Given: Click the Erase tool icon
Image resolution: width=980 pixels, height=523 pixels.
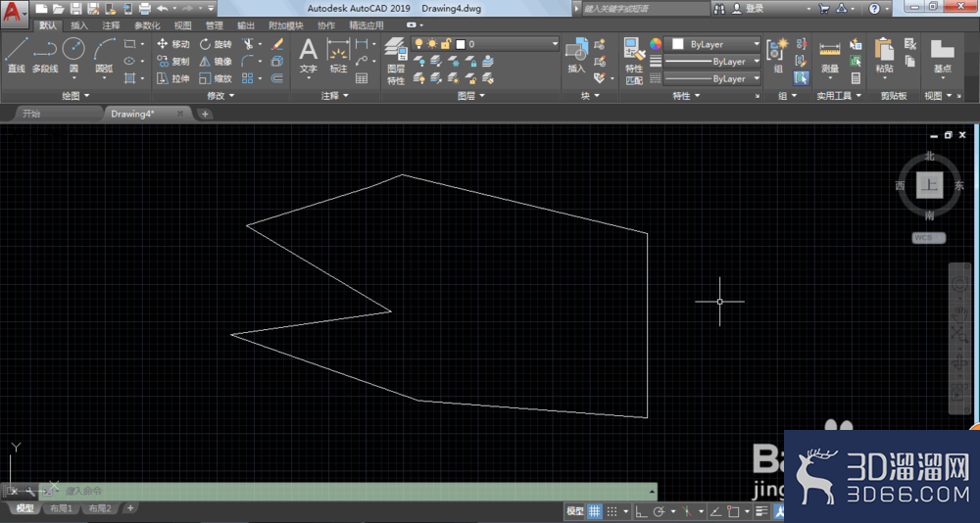Looking at the screenshot, I should 277,44.
